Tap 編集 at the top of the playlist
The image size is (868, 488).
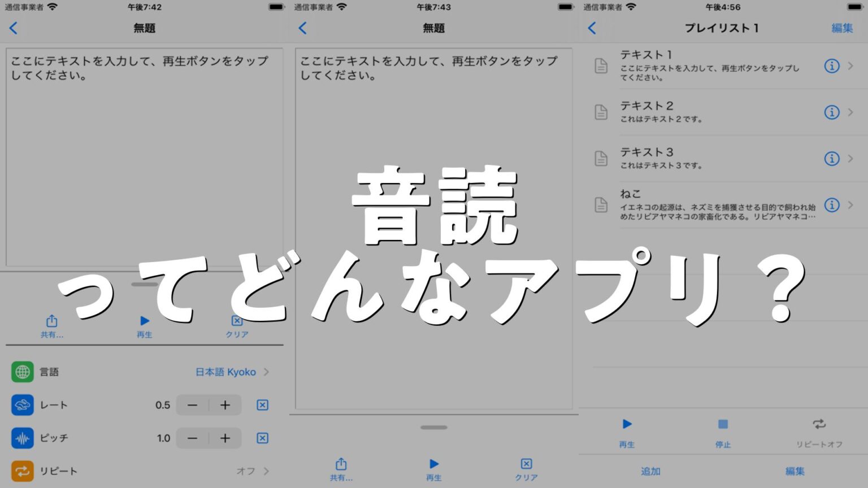[x=842, y=28]
